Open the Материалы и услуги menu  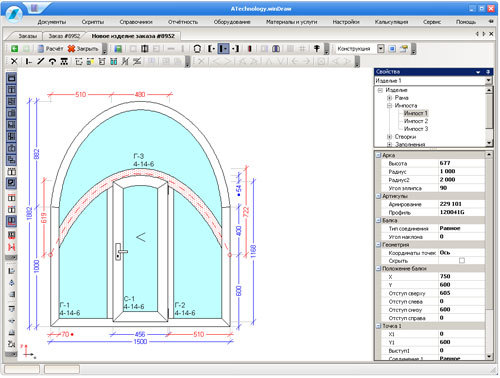[291, 22]
